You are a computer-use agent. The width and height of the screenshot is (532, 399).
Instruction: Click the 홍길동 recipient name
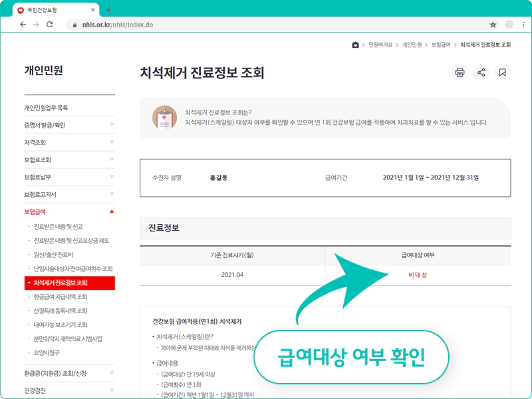point(219,178)
